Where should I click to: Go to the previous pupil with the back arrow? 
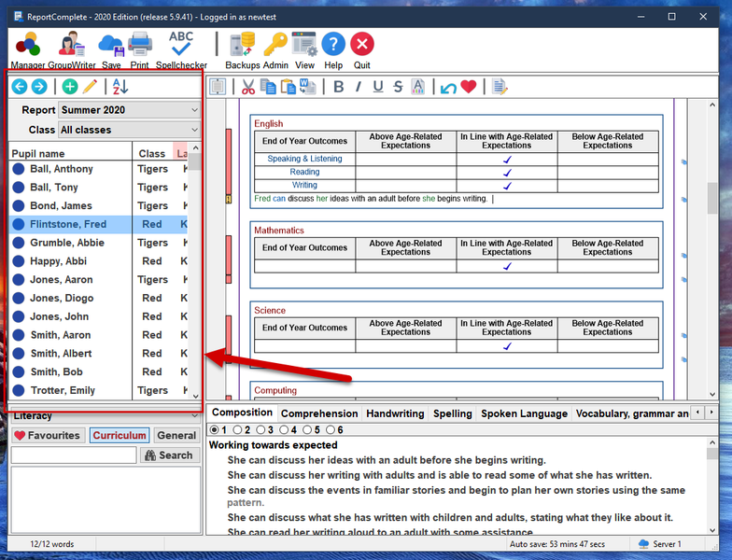pos(20,86)
